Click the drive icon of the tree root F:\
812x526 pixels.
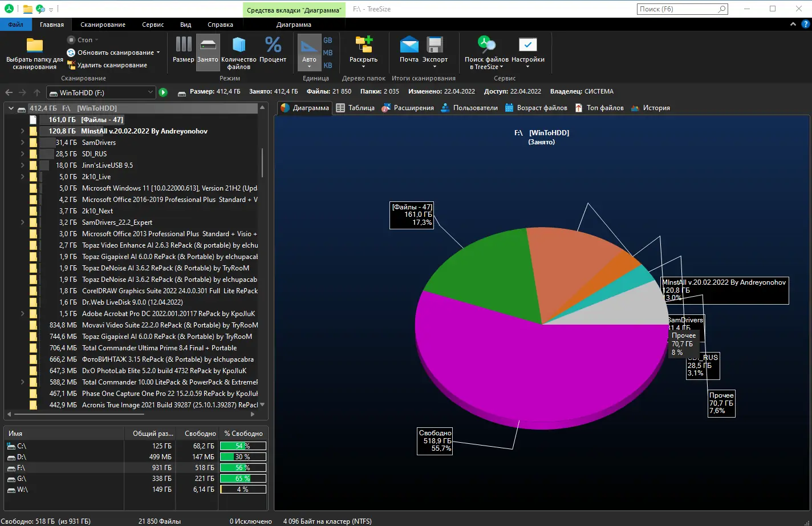pyautogui.click(x=22, y=108)
